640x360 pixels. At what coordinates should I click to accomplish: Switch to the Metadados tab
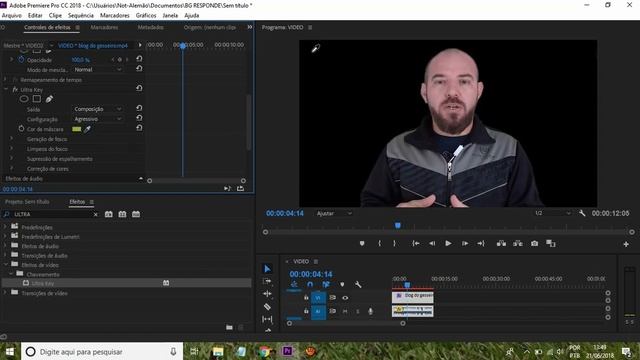pyautogui.click(x=150, y=27)
